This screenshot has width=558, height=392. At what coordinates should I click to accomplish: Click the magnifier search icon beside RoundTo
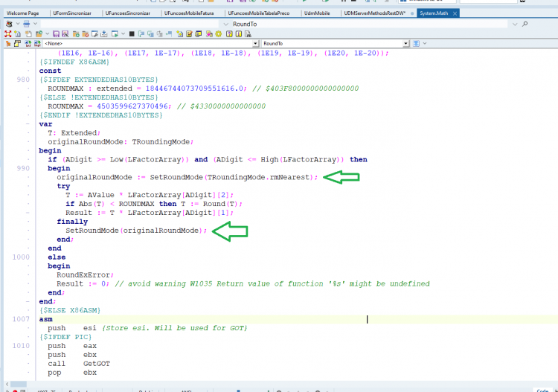click(x=525, y=24)
